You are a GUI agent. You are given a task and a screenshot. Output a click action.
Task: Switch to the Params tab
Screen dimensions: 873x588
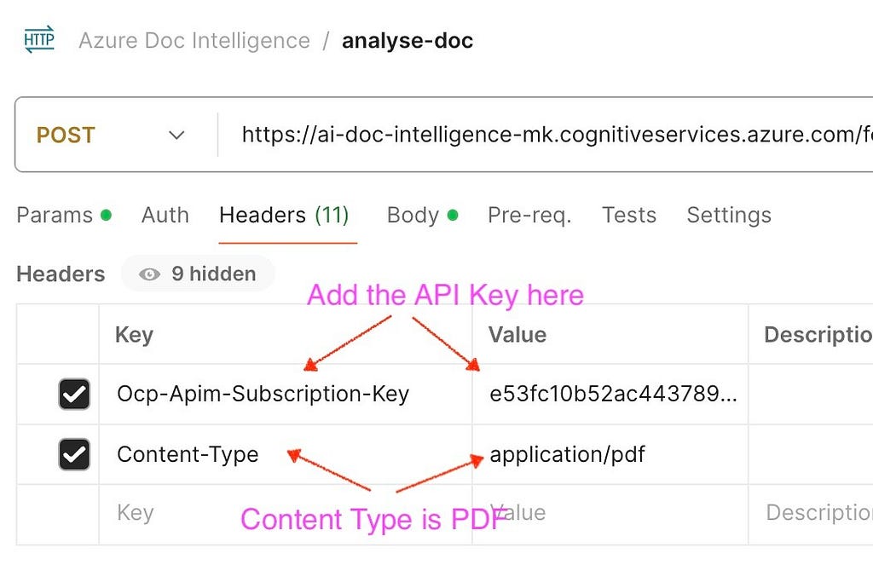pos(64,216)
